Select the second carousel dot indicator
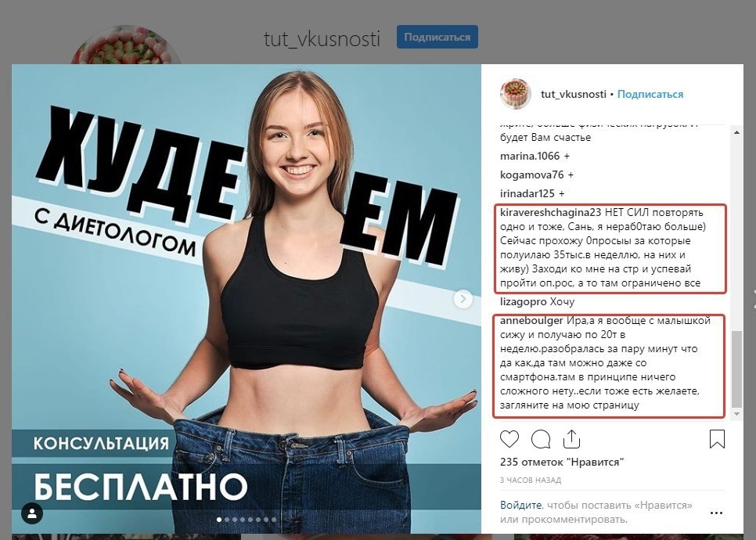This screenshot has height=540, width=756. [x=227, y=520]
